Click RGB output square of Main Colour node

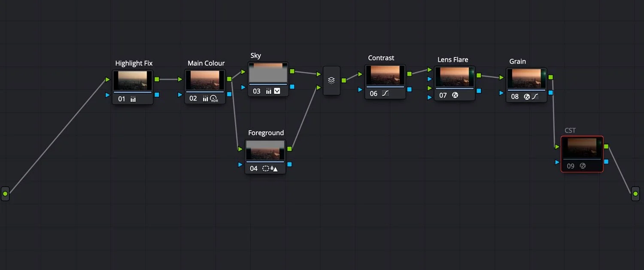tap(229, 79)
